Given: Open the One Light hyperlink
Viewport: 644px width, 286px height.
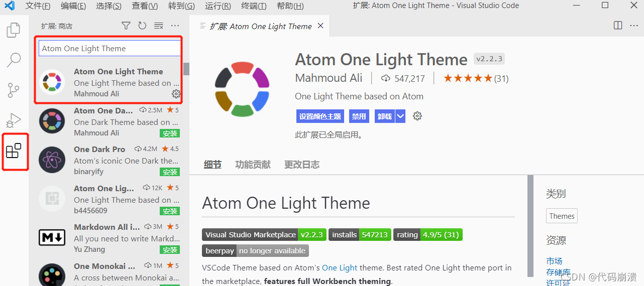Looking at the screenshot, I should coord(340,267).
